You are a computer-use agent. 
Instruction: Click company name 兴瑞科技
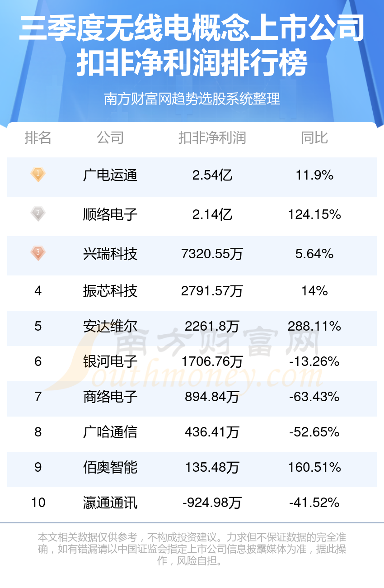click(x=110, y=254)
